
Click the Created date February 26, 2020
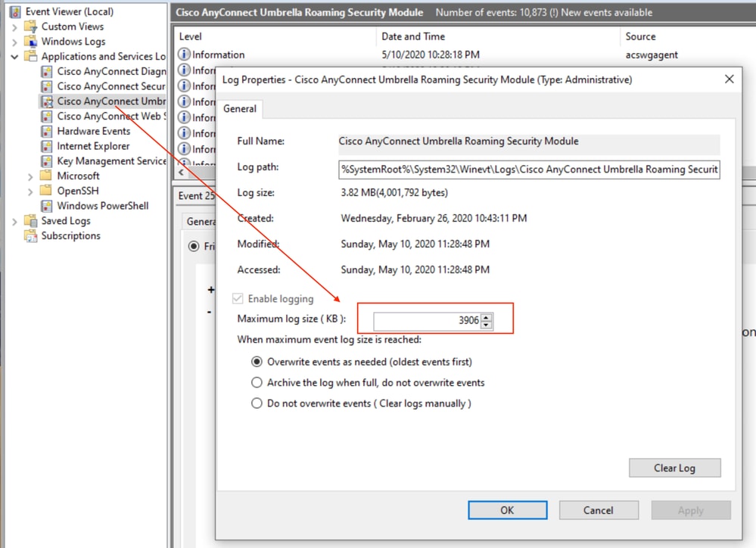click(x=434, y=218)
